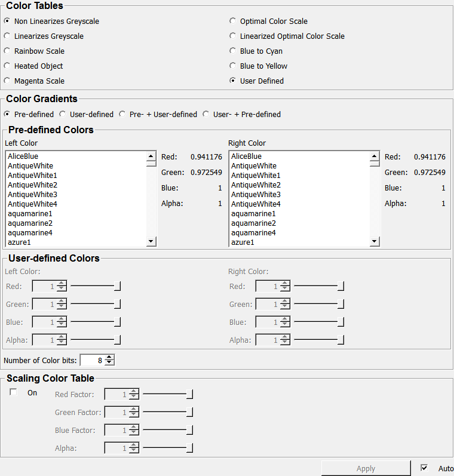Viewport: 454px width, 476px height.
Task: Select Linearized Optimal Color Scale option
Action: [233, 36]
